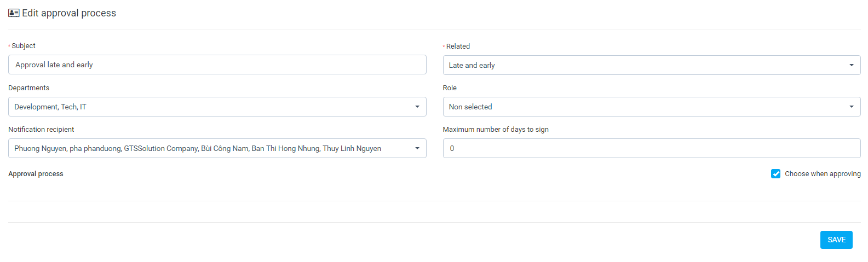Click the Related field label
This screenshot has width=868, height=262.
458,46
